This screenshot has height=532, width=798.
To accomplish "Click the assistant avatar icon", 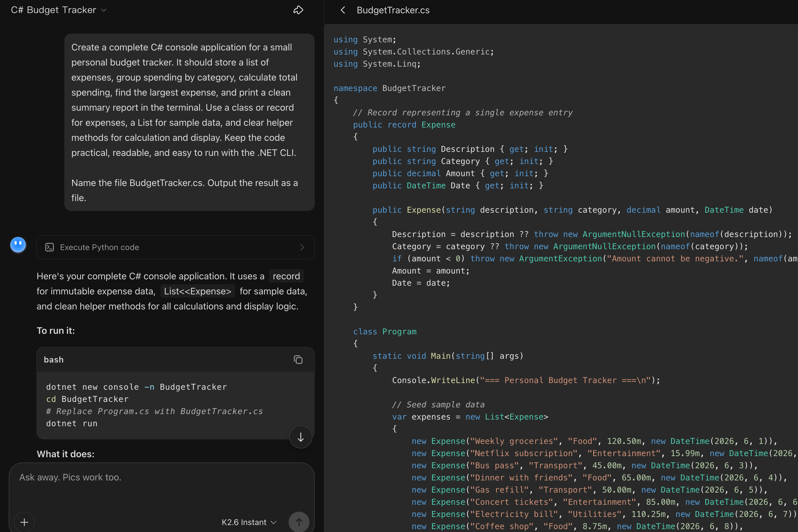I will (x=18, y=245).
